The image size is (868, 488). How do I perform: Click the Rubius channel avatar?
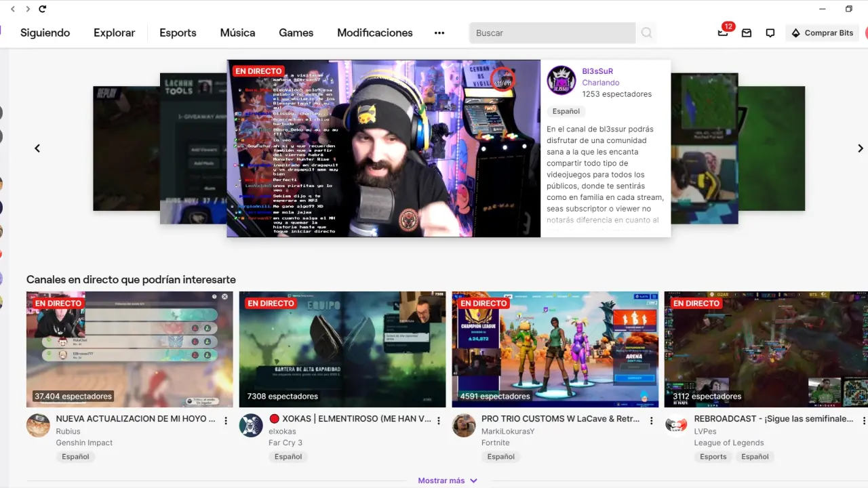click(x=38, y=426)
